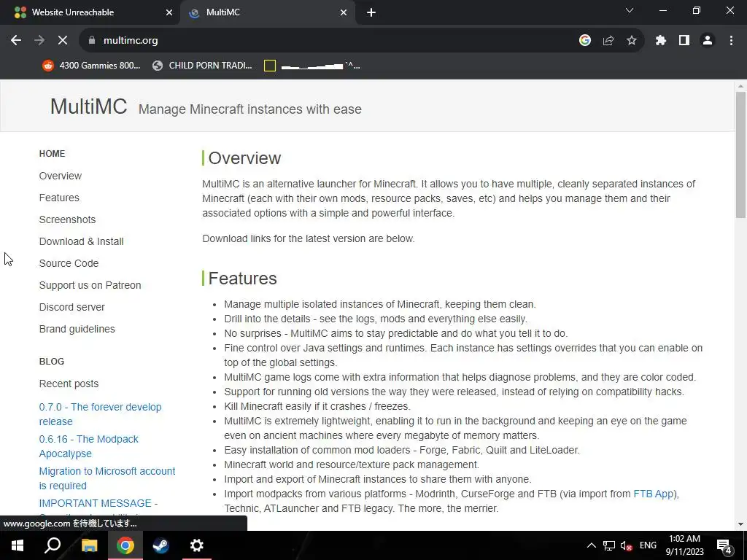The width and height of the screenshot is (747, 560).
Task: Open the Extensions puzzle-piece menu
Action: pyautogui.click(x=660, y=41)
